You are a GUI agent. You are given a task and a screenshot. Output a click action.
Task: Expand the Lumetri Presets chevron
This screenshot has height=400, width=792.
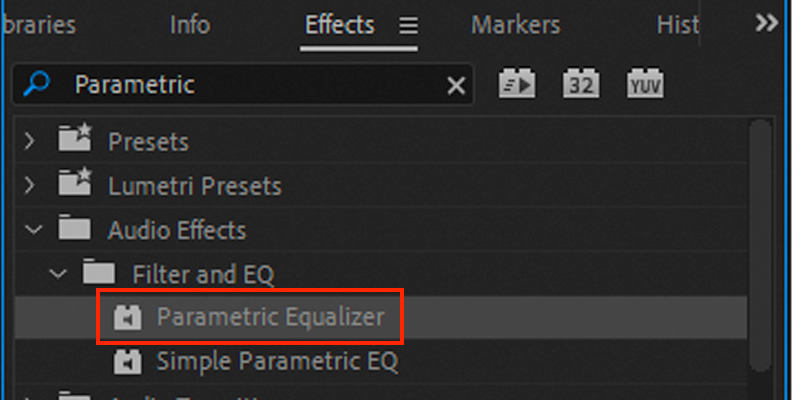[30, 185]
